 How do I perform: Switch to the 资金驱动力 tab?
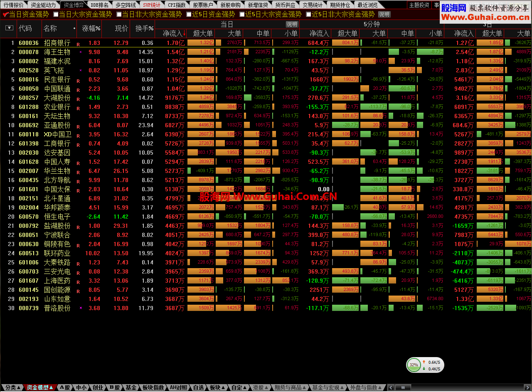pos(44,5)
